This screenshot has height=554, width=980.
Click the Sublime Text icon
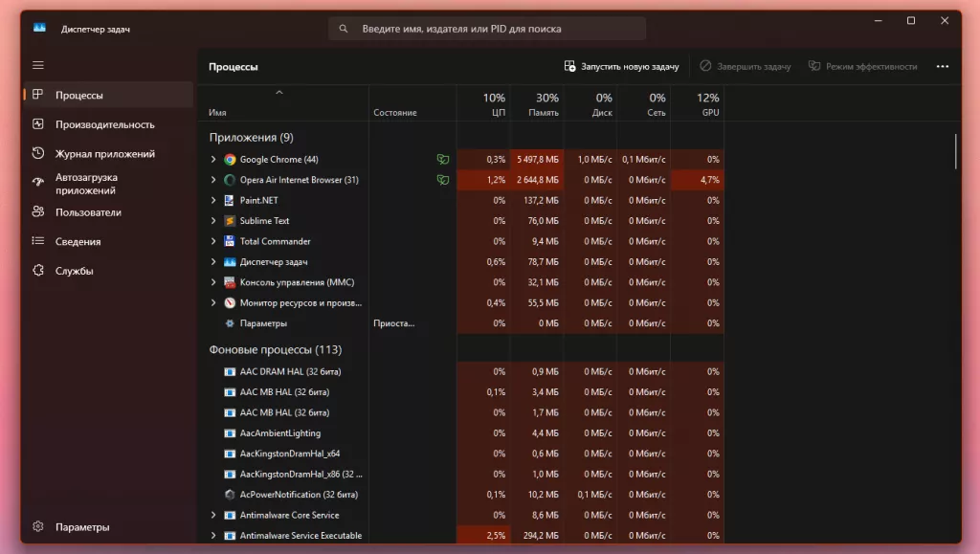(230, 221)
